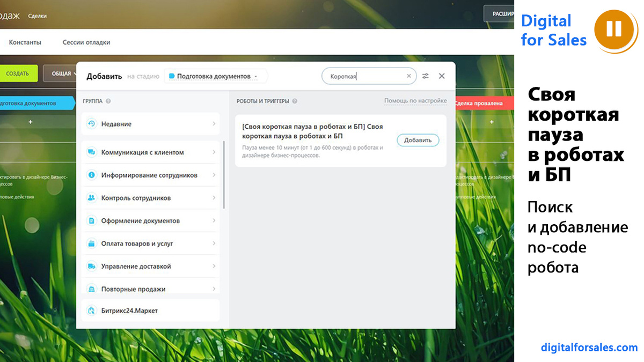Click the Информирование сотрудников info icon
The image size is (644, 362).
(91, 175)
